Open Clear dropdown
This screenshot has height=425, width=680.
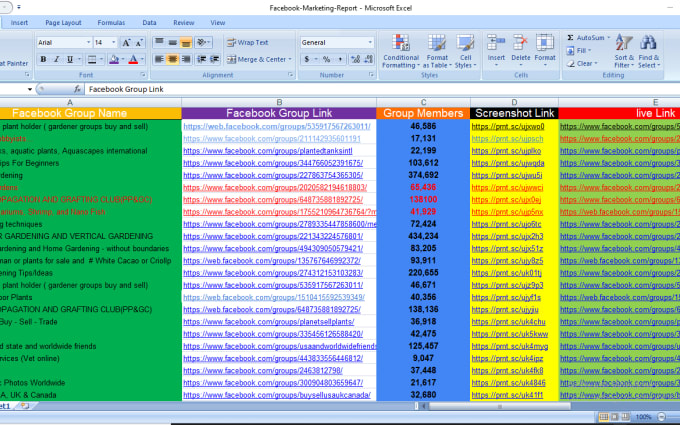582,64
